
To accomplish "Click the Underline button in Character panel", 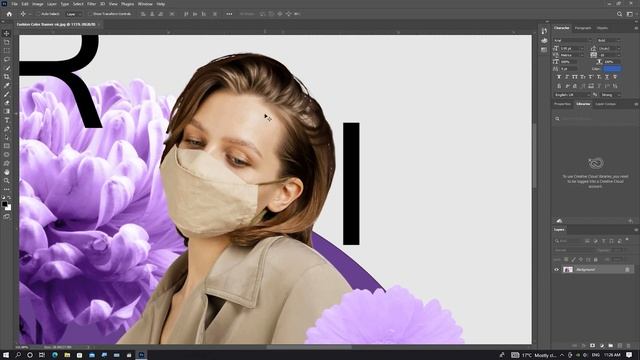I will click(x=607, y=77).
